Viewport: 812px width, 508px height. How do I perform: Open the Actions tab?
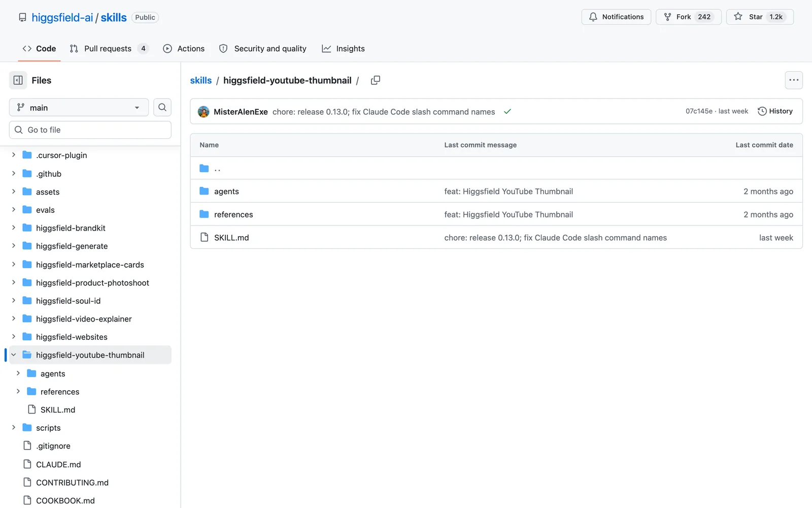tap(184, 48)
